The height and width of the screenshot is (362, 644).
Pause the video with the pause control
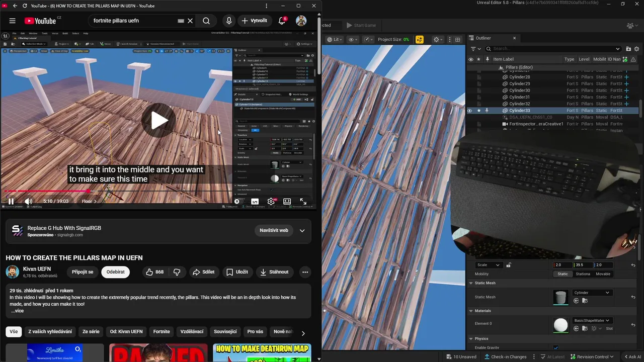(11, 201)
